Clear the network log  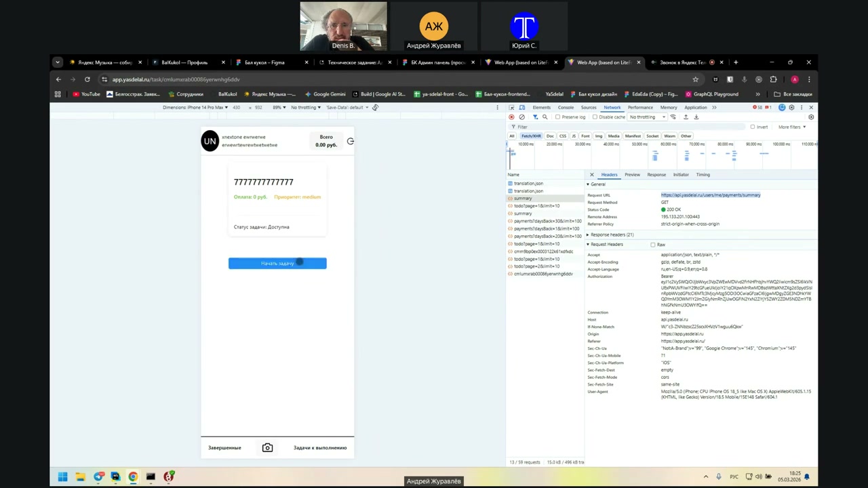[x=521, y=117]
